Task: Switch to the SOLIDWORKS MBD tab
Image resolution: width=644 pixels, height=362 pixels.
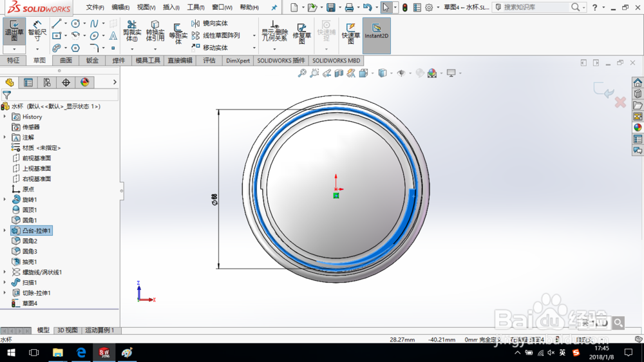Action: [x=336, y=61]
